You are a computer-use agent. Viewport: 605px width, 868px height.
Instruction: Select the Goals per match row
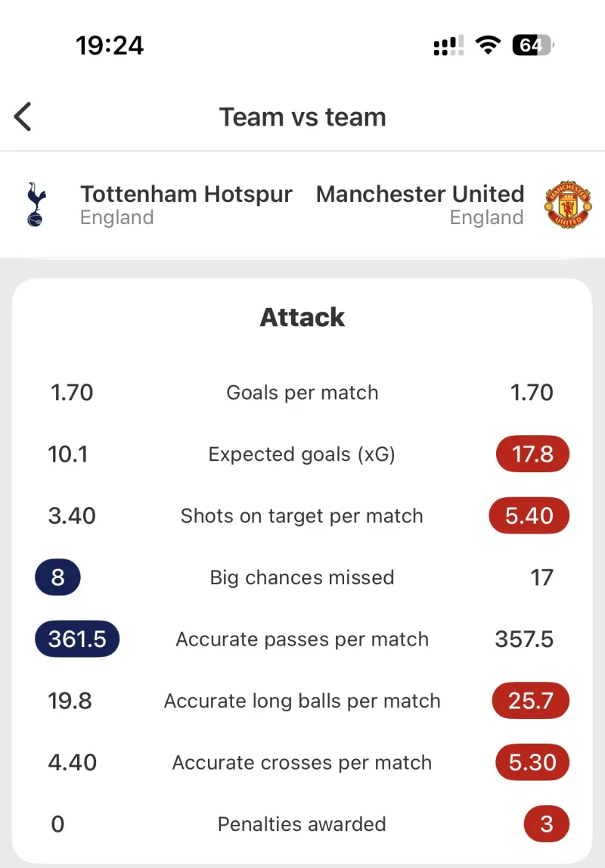coord(302,393)
